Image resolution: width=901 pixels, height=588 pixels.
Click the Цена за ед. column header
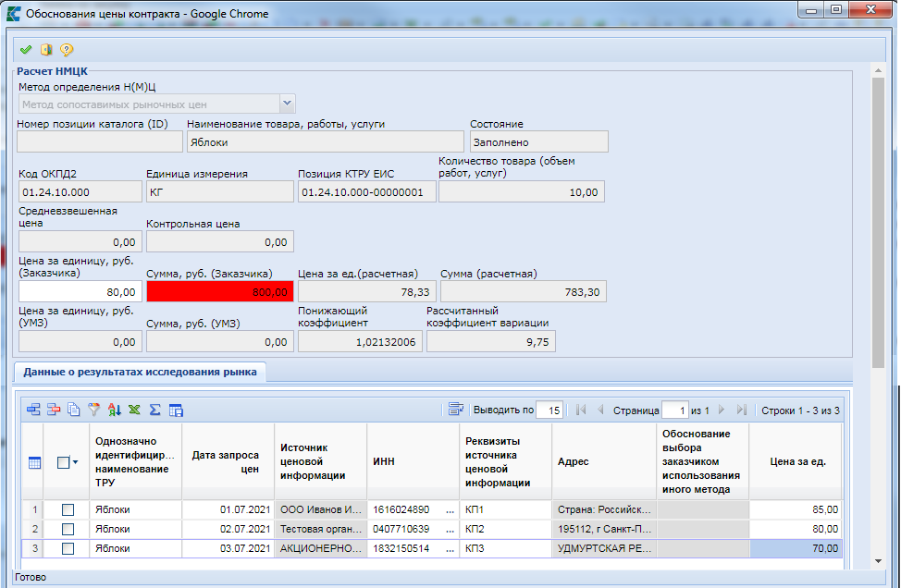[x=798, y=461]
